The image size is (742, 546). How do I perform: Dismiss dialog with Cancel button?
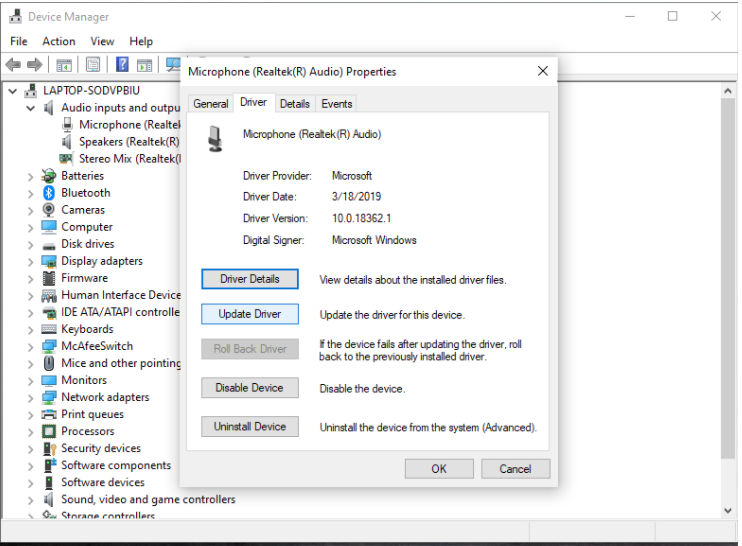(515, 469)
